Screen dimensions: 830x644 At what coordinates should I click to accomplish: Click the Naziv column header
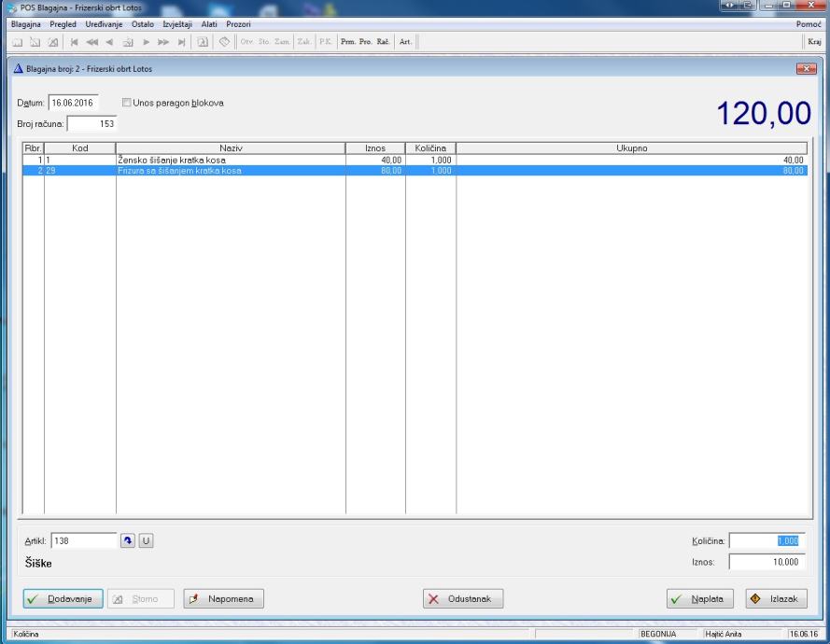[x=231, y=148]
